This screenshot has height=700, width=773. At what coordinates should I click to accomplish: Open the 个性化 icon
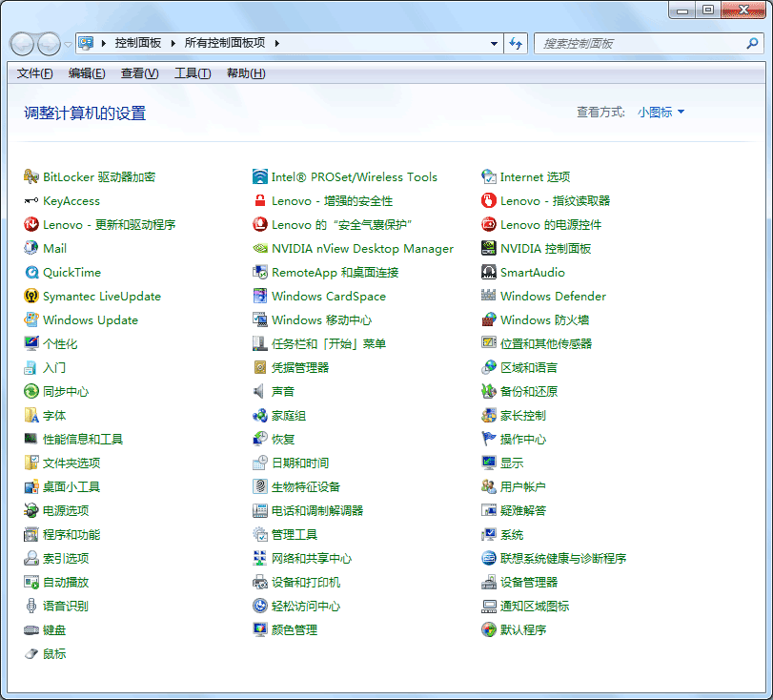[x=31, y=343]
